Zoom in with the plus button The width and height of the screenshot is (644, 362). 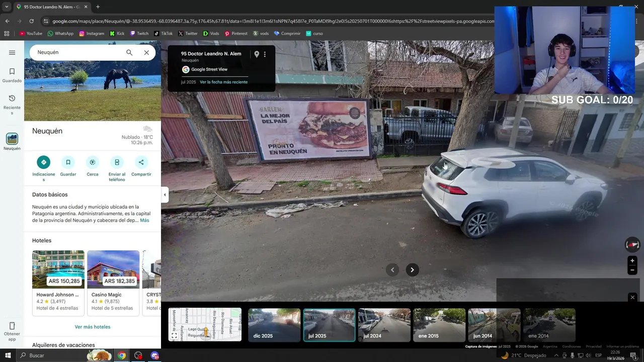(x=632, y=261)
